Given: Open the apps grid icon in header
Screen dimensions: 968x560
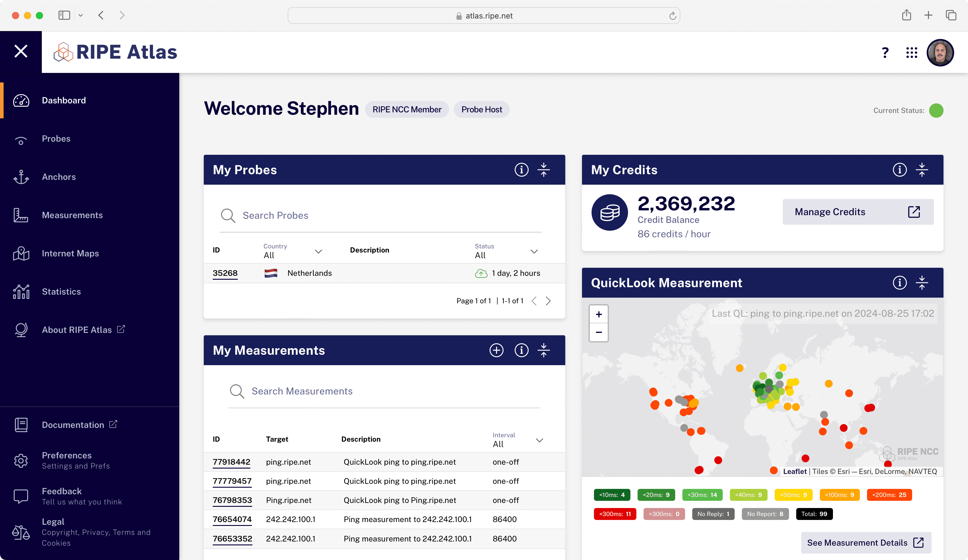Looking at the screenshot, I should tap(912, 53).
